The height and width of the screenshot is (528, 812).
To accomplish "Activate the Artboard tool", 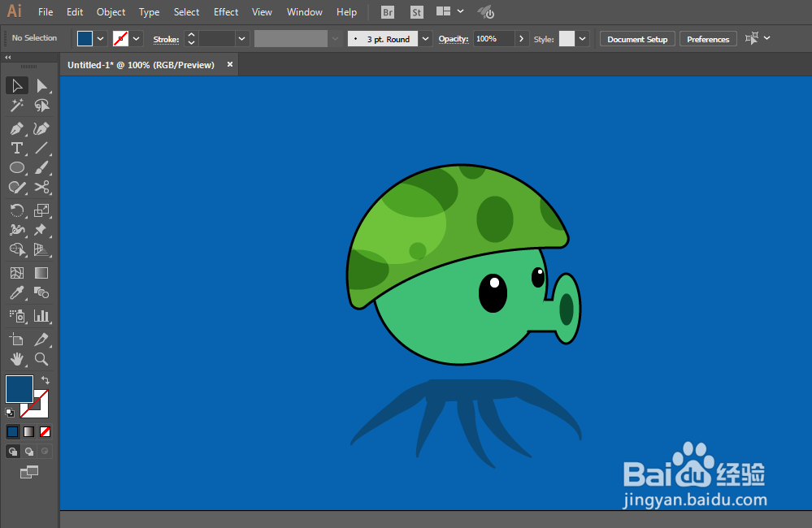I will pyautogui.click(x=17, y=339).
